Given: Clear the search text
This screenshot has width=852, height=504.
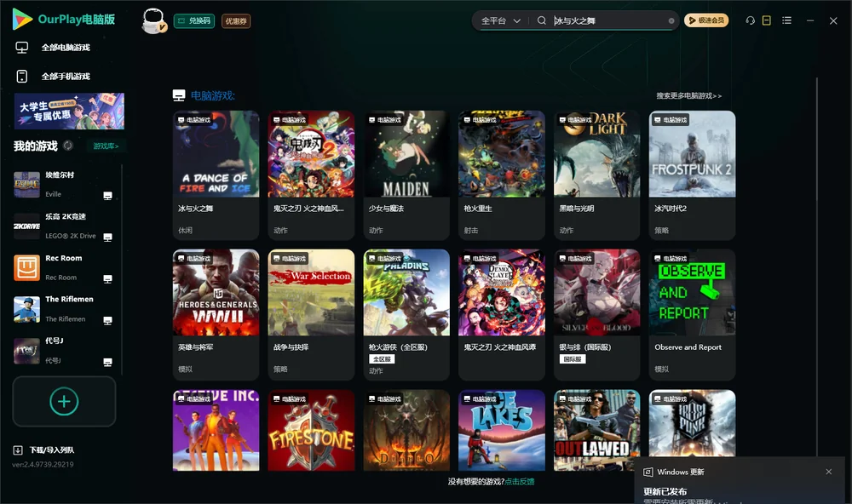Looking at the screenshot, I should point(671,20).
